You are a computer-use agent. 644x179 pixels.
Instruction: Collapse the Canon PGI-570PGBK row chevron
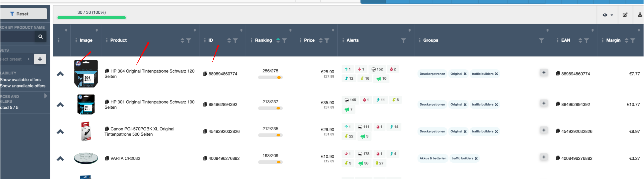60,132
